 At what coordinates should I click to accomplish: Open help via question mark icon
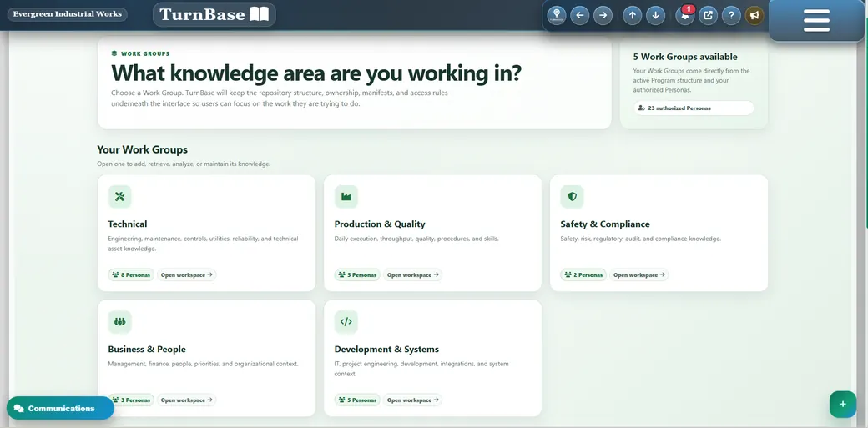point(731,15)
